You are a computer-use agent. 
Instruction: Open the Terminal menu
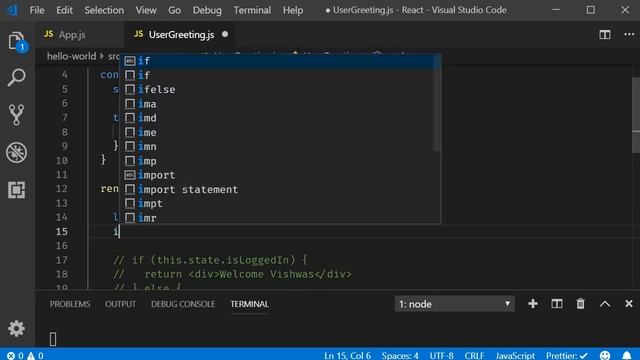coord(252,10)
